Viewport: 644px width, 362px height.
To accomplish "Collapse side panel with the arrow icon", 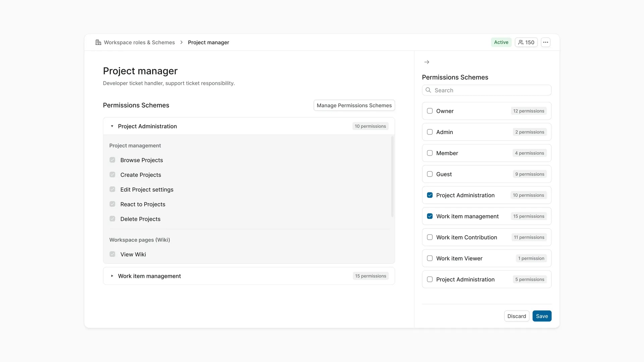I will click(x=427, y=62).
